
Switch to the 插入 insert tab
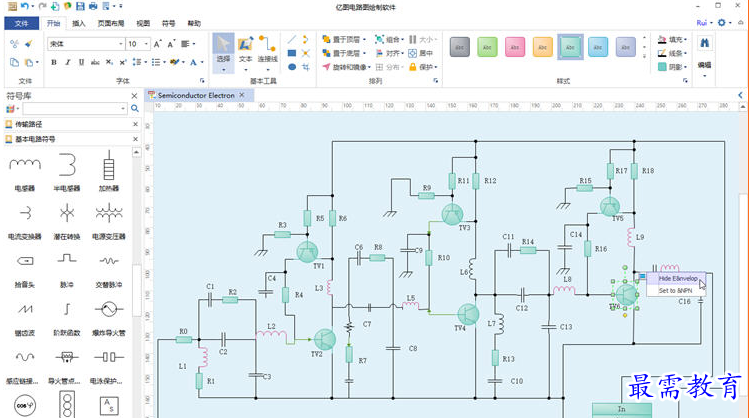pos(78,23)
